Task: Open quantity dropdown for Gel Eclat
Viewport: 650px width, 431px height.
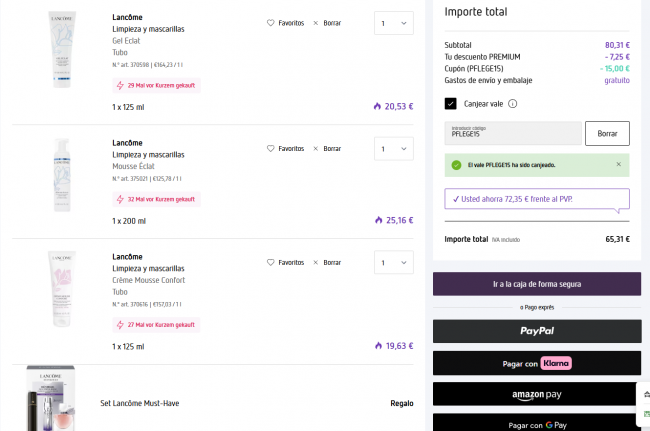Action: coord(393,23)
